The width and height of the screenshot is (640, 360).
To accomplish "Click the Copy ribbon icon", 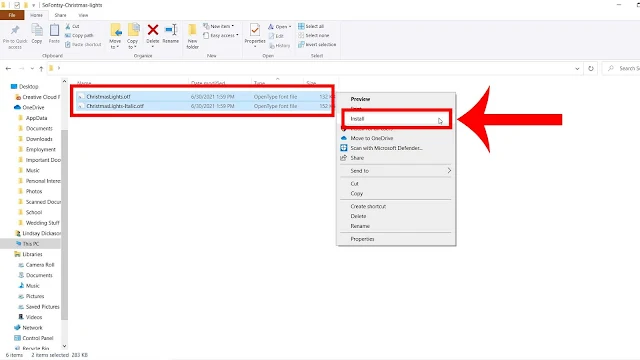I will click(x=37, y=34).
